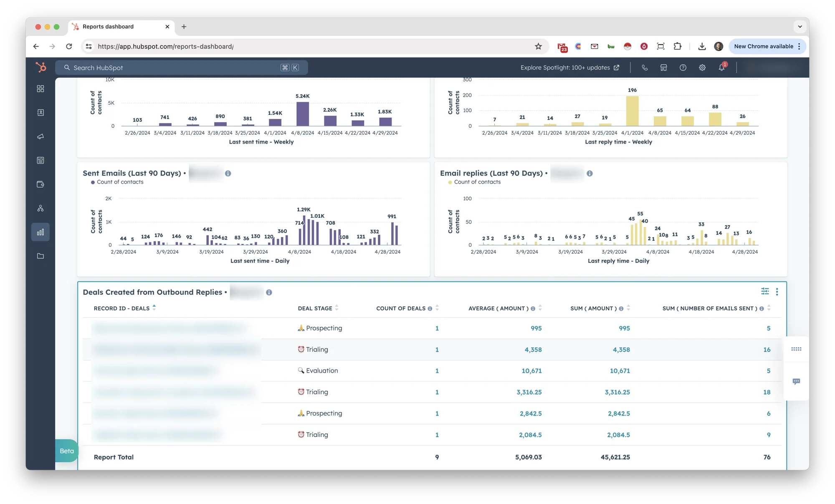Open the filter settings icon on Deals report
Screen dimensions: 835x504
click(765, 291)
